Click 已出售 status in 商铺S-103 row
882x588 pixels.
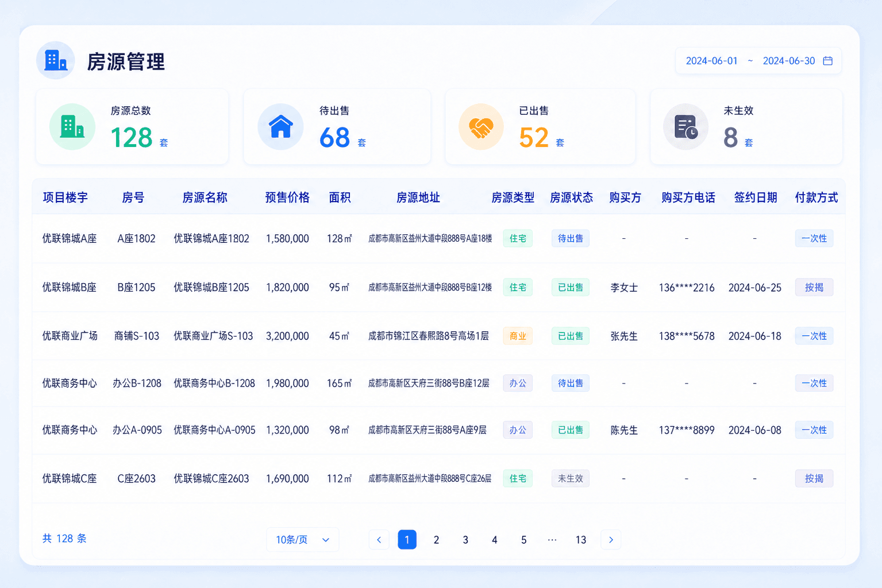click(571, 336)
